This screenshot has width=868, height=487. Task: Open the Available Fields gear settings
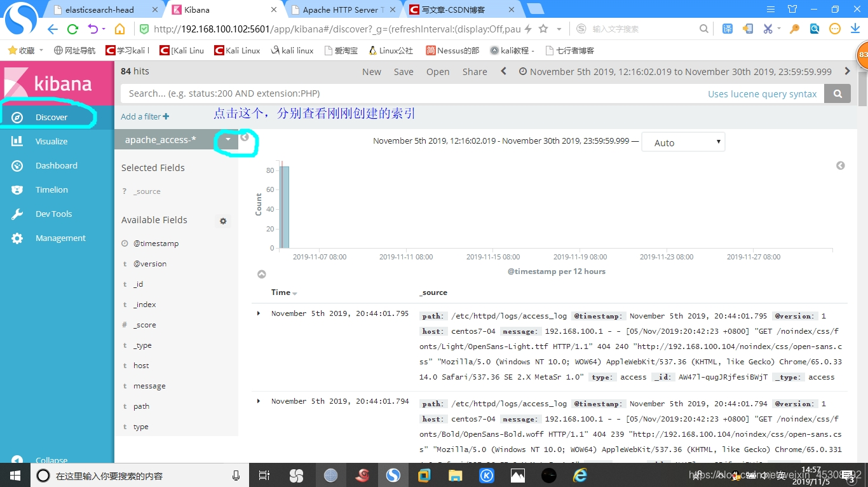click(223, 221)
